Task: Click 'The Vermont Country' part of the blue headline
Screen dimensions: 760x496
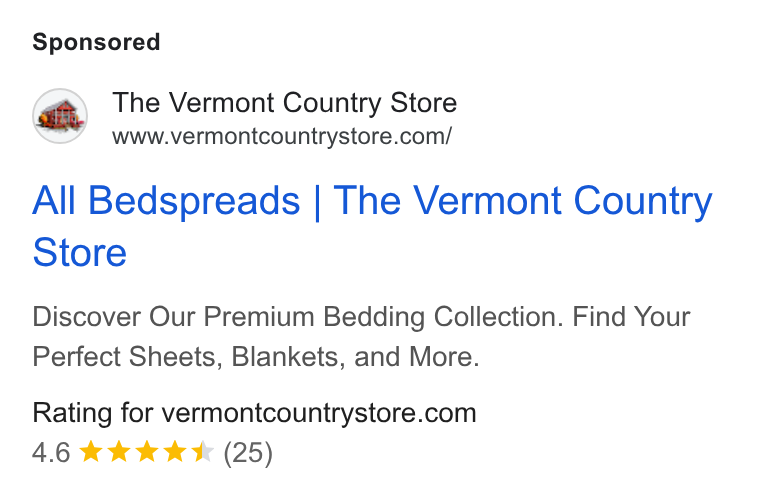Action: [x=523, y=200]
